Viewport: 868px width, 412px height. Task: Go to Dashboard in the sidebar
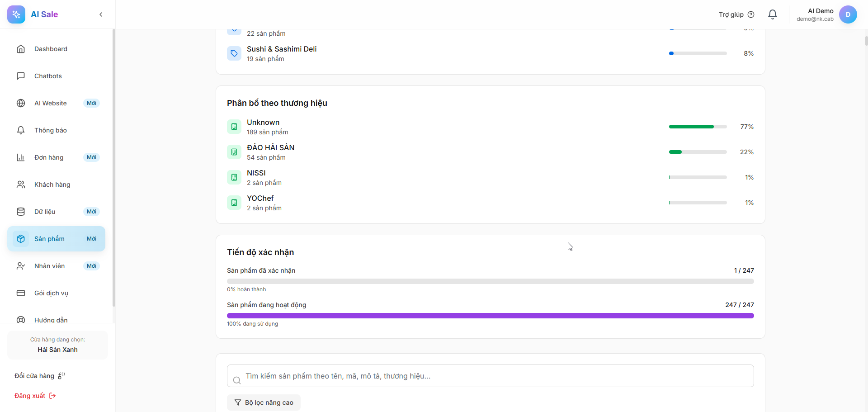[51, 49]
